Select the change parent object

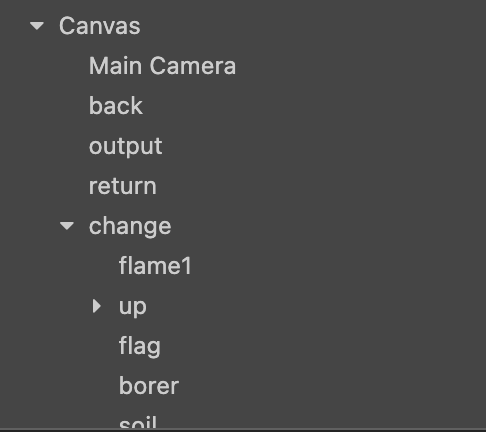pos(130,227)
